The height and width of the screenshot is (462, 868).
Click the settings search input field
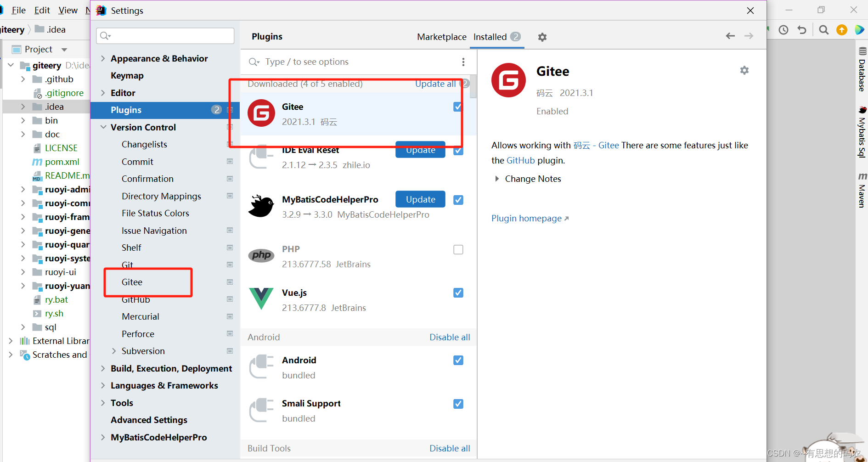165,36
